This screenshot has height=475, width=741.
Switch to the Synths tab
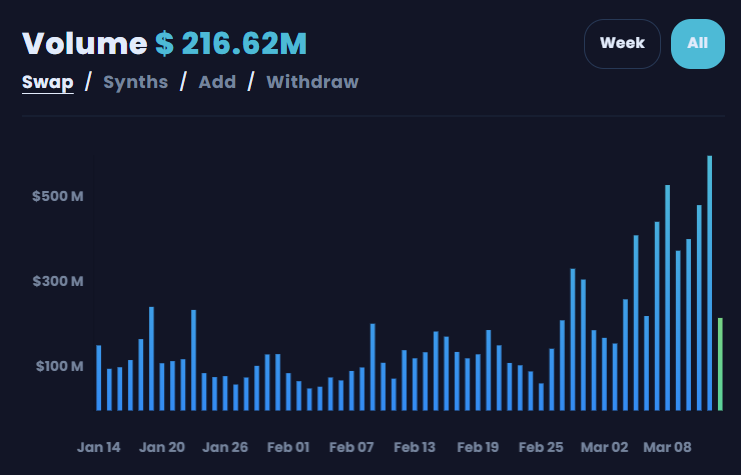[135, 82]
